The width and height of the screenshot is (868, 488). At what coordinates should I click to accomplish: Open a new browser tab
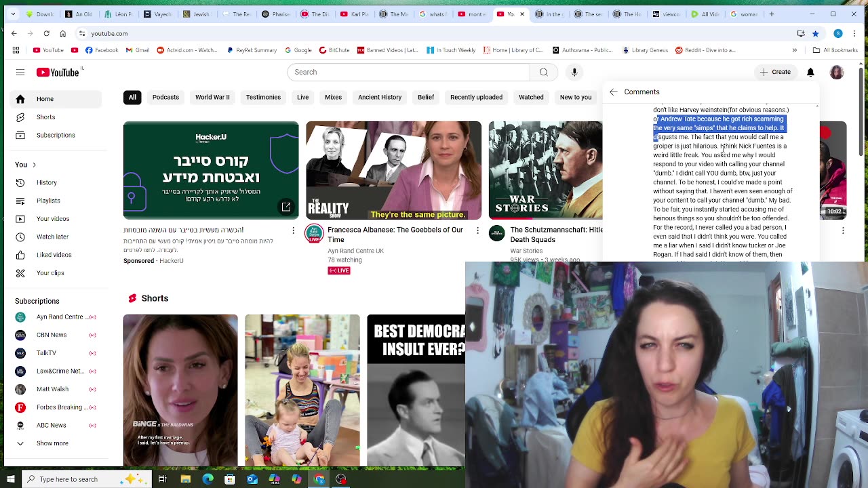click(771, 14)
